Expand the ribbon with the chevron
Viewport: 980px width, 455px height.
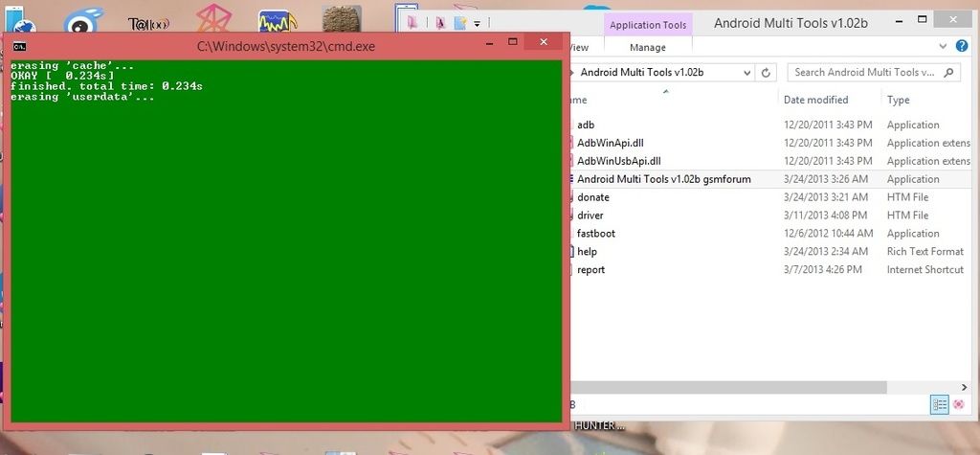click(x=941, y=47)
